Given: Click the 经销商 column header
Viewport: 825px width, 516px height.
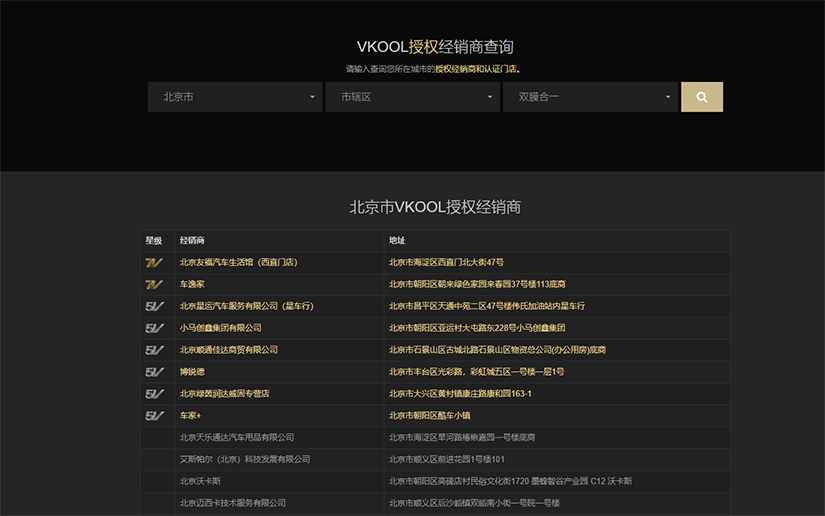Looking at the screenshot, I should pyautogui.click(x=192, y=241).
